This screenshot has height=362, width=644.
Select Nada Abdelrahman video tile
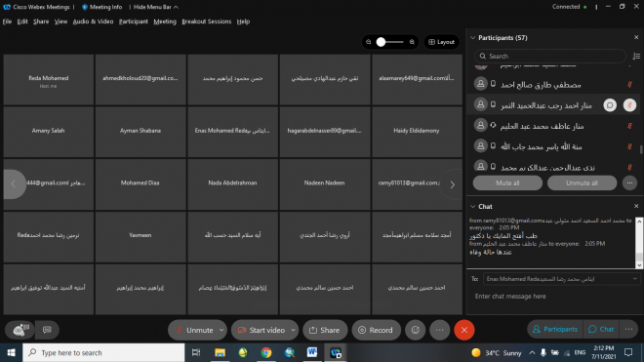232,184
